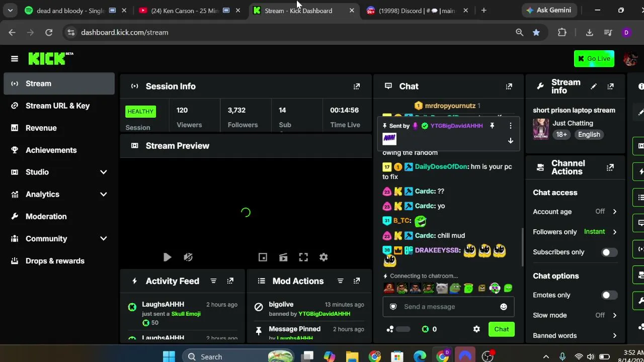Click the browser address bar
The image size is (644, 362).
point(293,32)
